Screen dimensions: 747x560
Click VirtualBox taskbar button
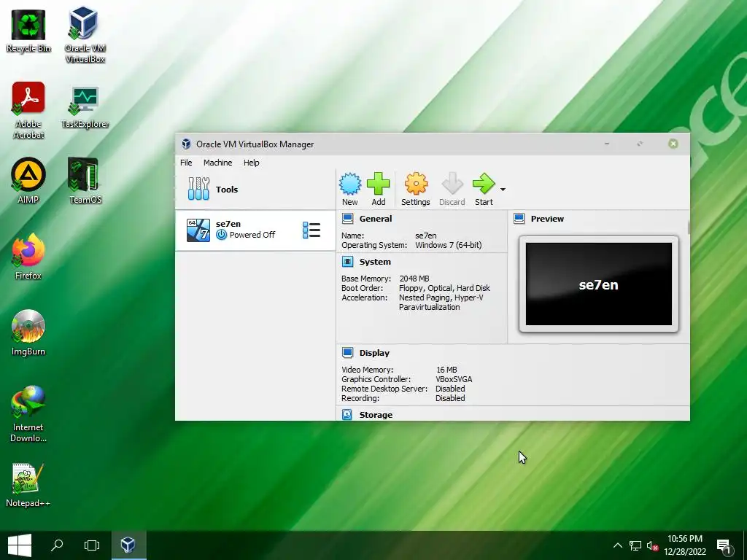(128, 545)
